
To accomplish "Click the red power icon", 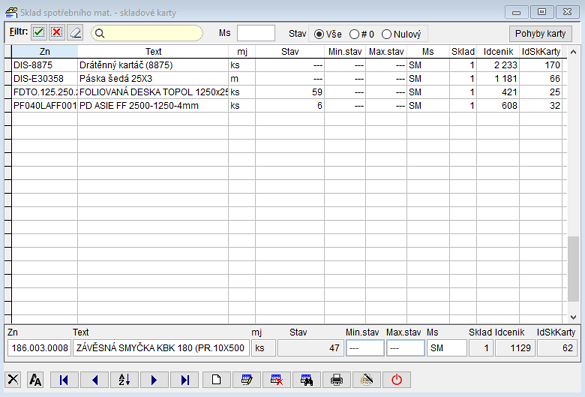I will click(397, 380).
